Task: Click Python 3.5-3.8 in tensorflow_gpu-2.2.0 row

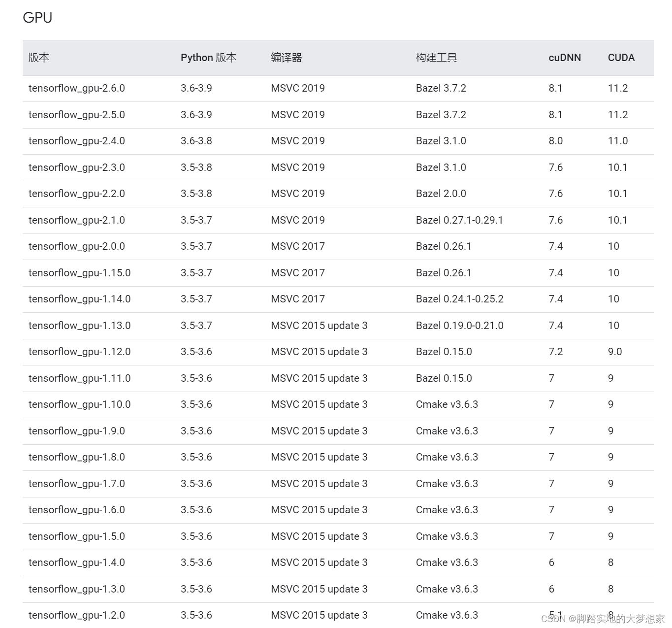Action: point(196,194)
